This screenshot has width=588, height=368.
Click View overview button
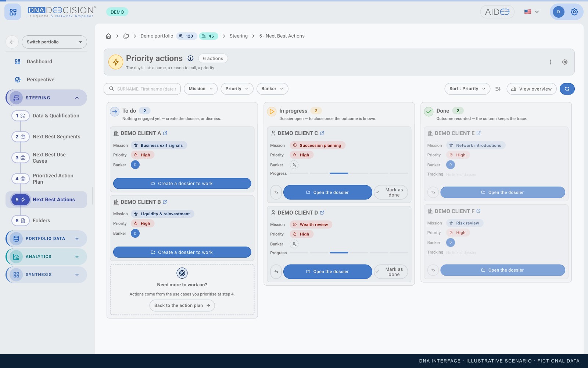[531, 89]
